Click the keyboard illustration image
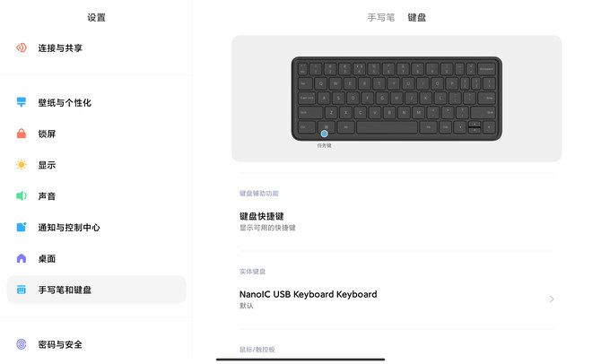The image size is (601, 364). [x=396, y=99]
